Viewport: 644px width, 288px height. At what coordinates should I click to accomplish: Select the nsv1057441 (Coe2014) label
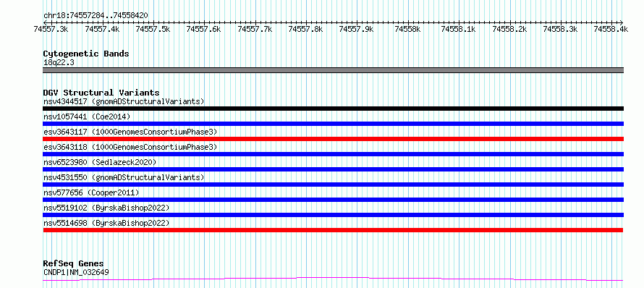point(87,117)
